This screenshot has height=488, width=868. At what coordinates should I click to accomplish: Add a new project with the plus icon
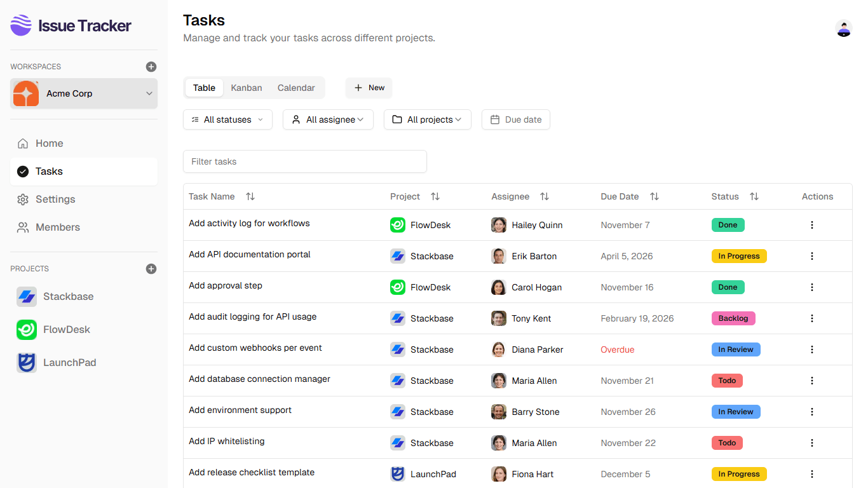[x=151, y=269]
